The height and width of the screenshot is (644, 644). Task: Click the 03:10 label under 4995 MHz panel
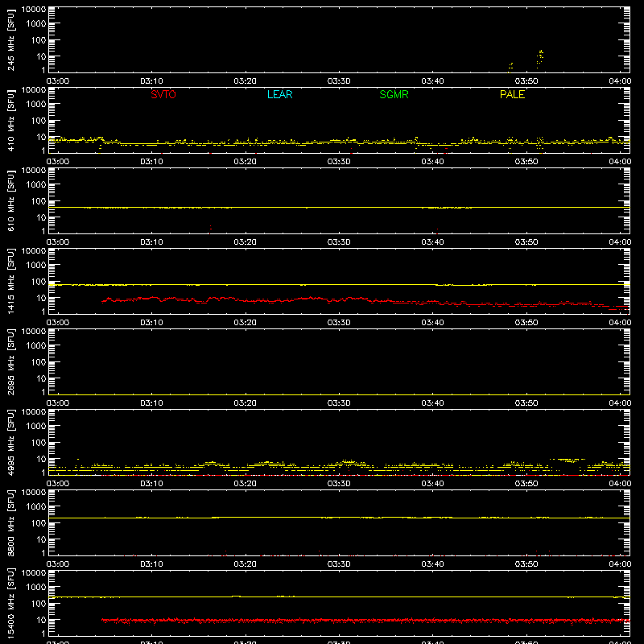tap(151, 484)
